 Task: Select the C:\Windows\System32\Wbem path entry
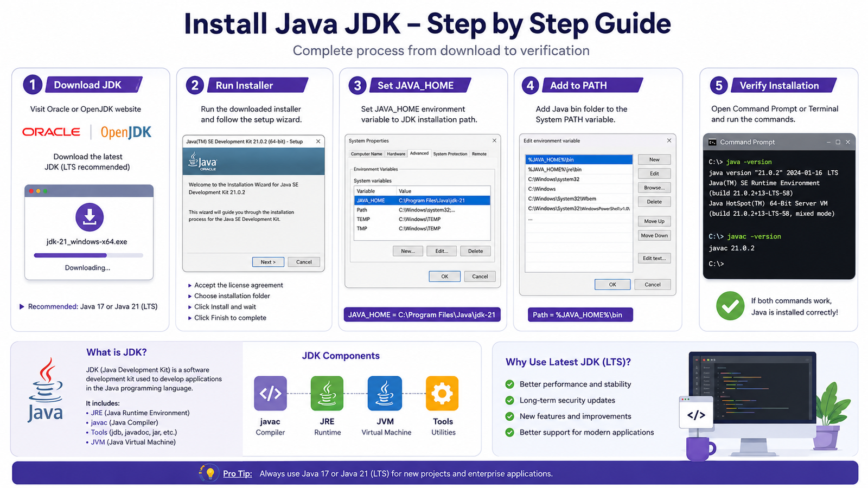point(579,198)
